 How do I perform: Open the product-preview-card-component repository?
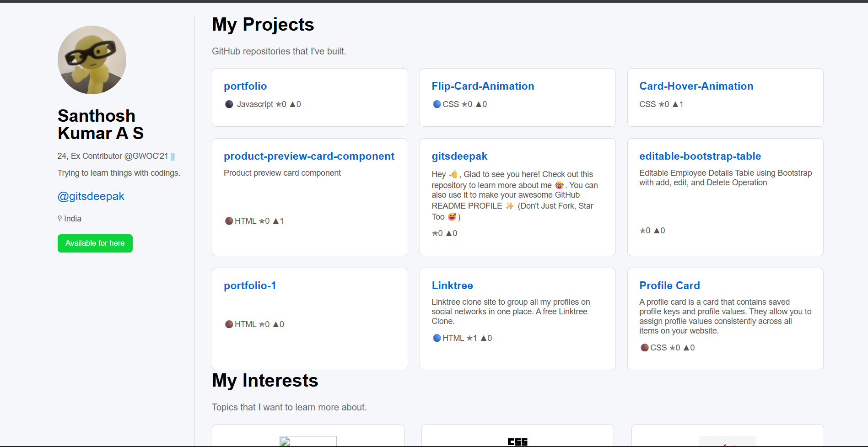point(309,156)
